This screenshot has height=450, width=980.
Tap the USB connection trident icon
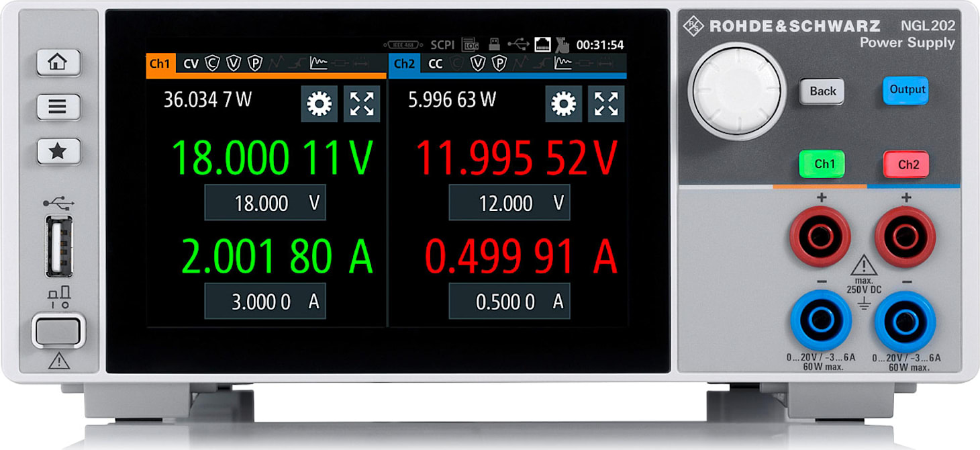pos(518,44)
